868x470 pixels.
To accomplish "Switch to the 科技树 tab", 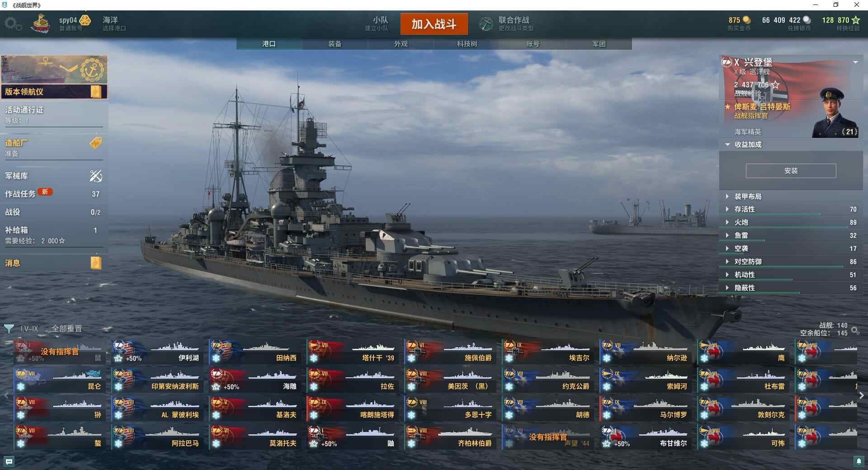I will tap(467, 44).
